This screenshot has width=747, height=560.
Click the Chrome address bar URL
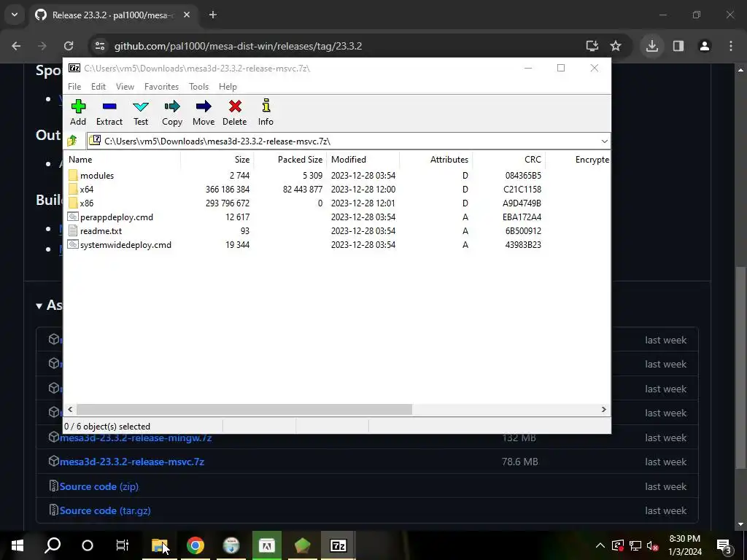239,46
